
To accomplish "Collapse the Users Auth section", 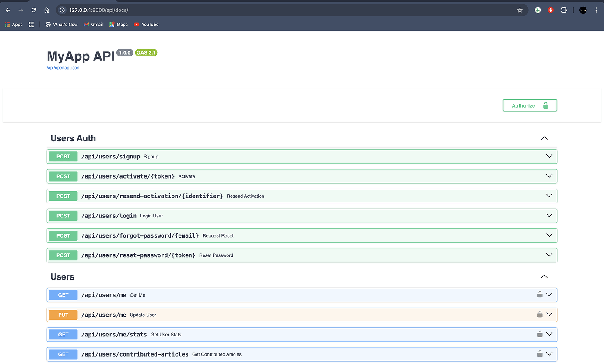I will pyautogui.click(x=544, y=138).
